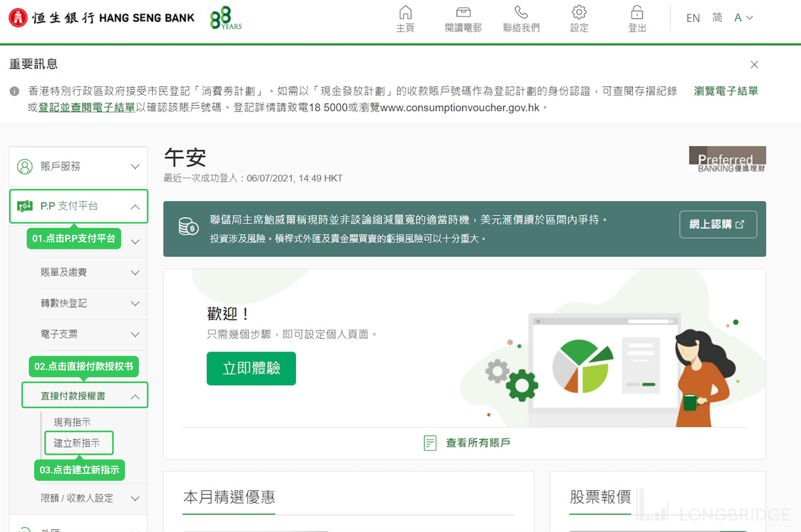Screen dimensions: 801x532
Task: Open the 主頁 home icon
Action: click(405, 13)
